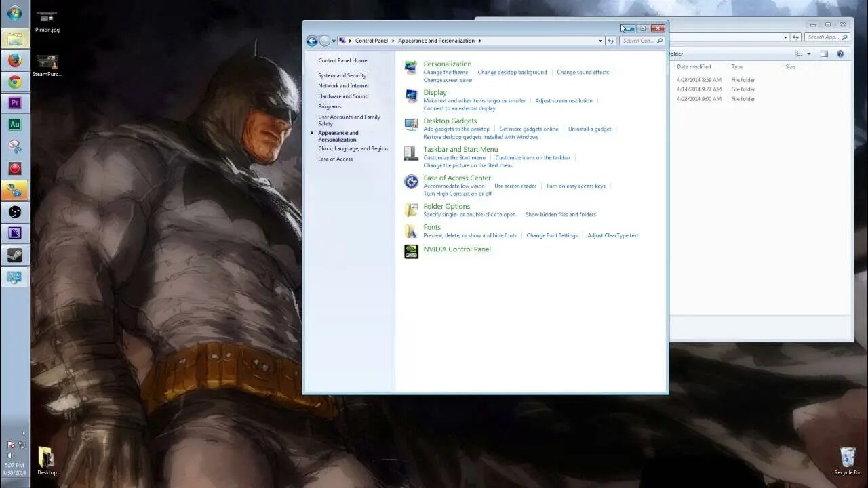Click Change the theme link
868x488 pixels.
(x=446, y=72)
